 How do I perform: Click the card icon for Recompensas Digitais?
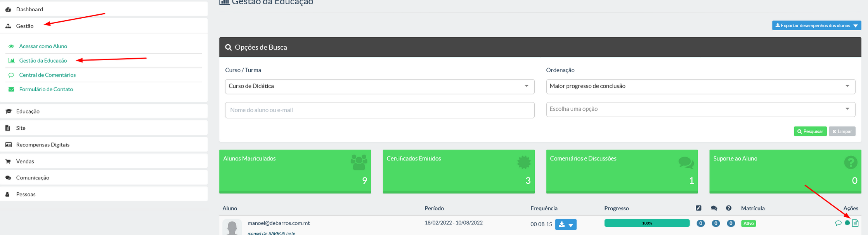pos(9,144)
